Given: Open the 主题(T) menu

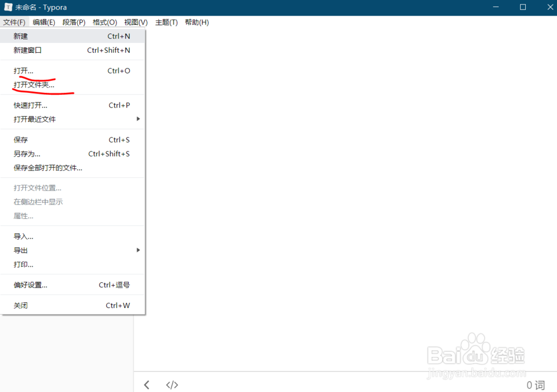Looking at the screenshot, I should 166,22.
